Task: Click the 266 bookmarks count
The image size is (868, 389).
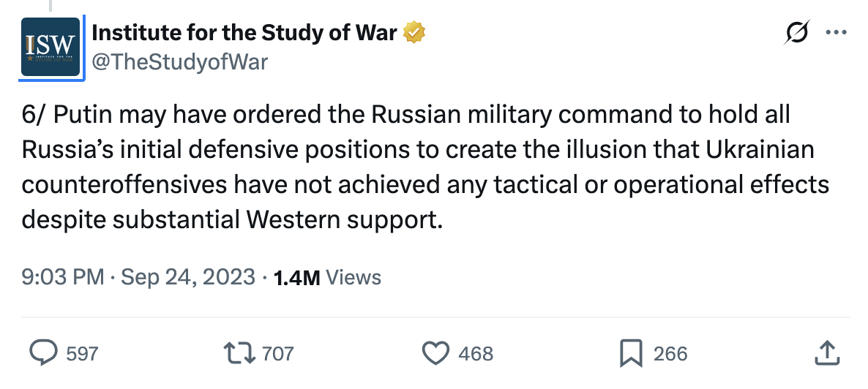Action: 670,354
